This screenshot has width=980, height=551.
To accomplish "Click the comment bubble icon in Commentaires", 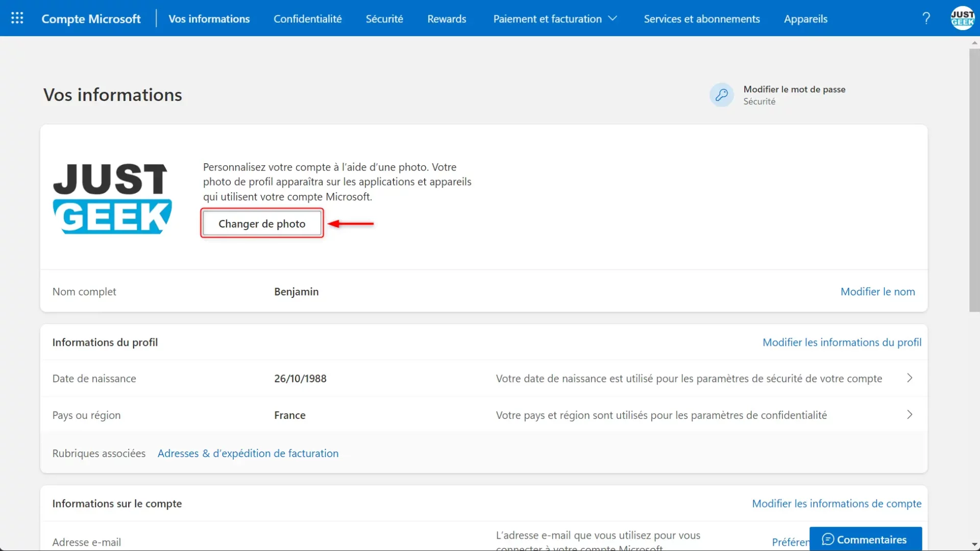I will 828,539.
